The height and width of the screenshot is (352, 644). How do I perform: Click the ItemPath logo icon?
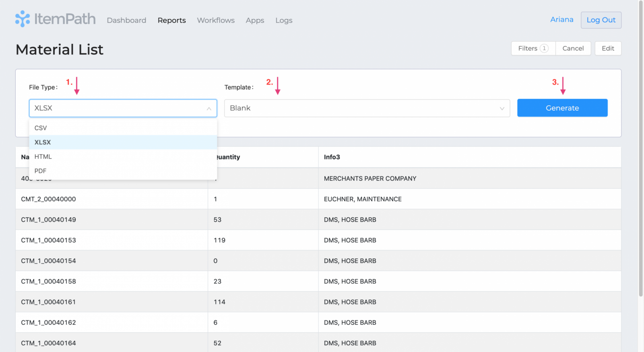(23, 19)
